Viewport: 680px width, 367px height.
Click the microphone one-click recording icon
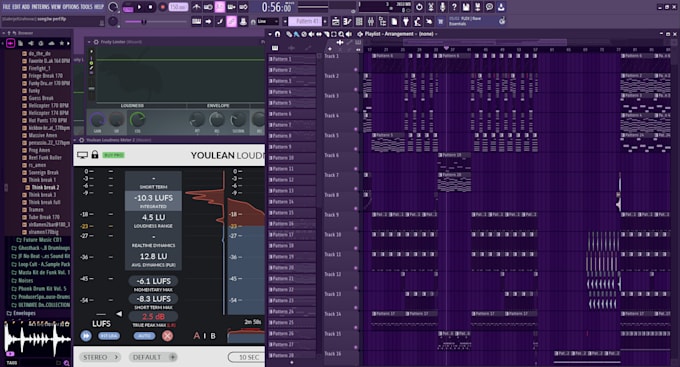pyautogui.click(x=442, y=7)
